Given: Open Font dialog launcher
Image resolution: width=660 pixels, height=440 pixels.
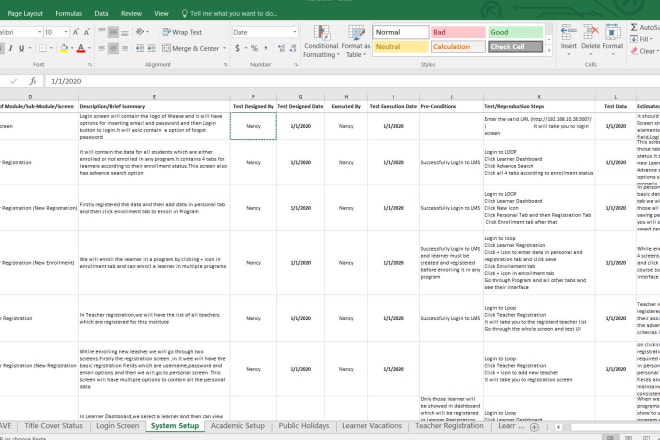Looking at the screenshot, I should (90, 65).
